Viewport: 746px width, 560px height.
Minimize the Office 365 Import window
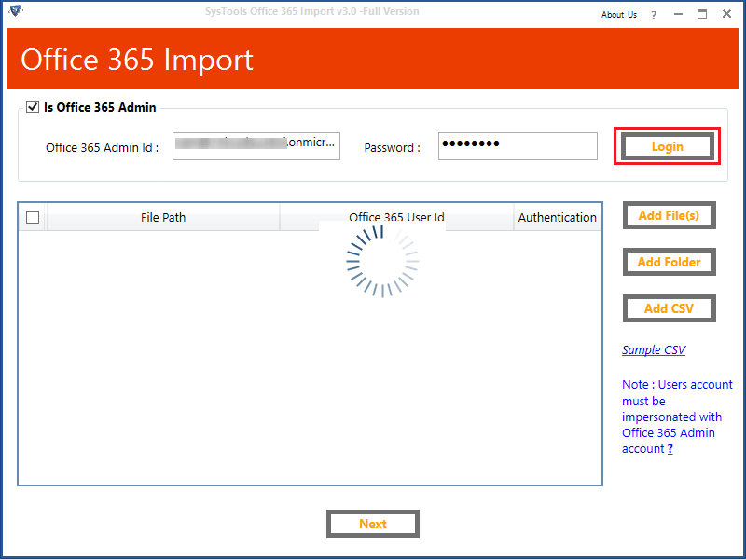678,14
